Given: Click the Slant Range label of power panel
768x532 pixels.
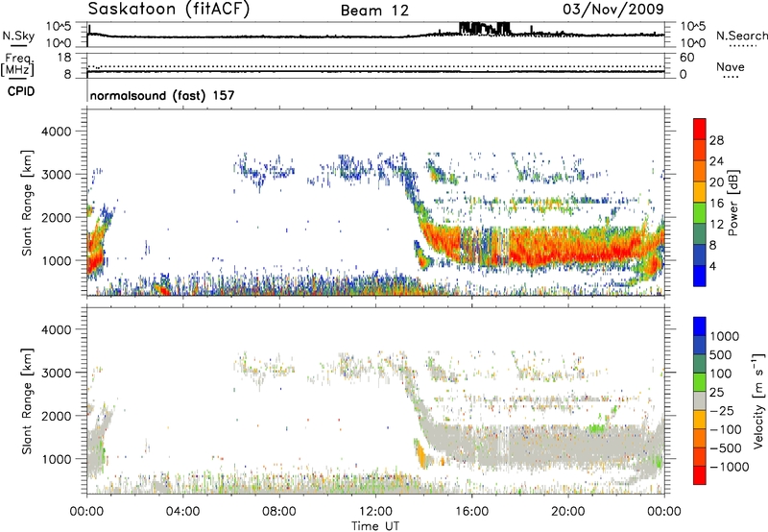Looking at the screenshot, I should (x=27, y=203).
